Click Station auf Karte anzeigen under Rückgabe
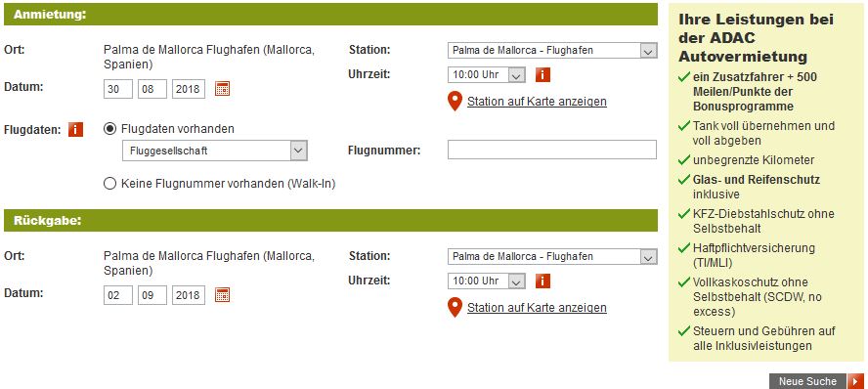The image size is (868, 389). [537, 308]
